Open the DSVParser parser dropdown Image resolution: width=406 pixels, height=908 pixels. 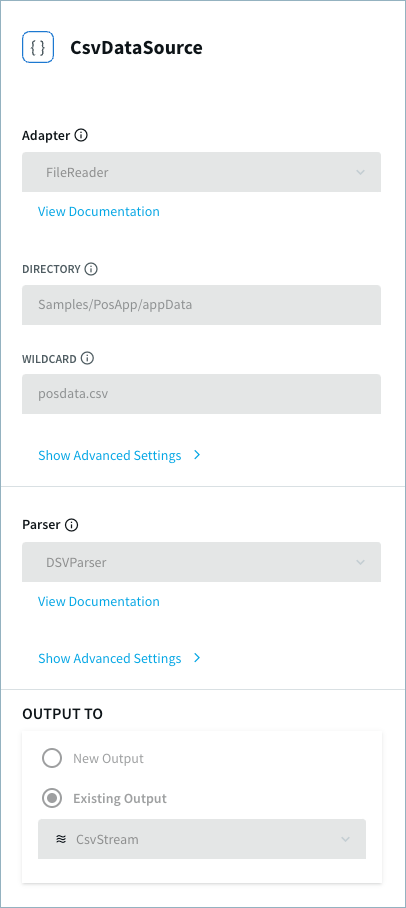coord(202,562)
